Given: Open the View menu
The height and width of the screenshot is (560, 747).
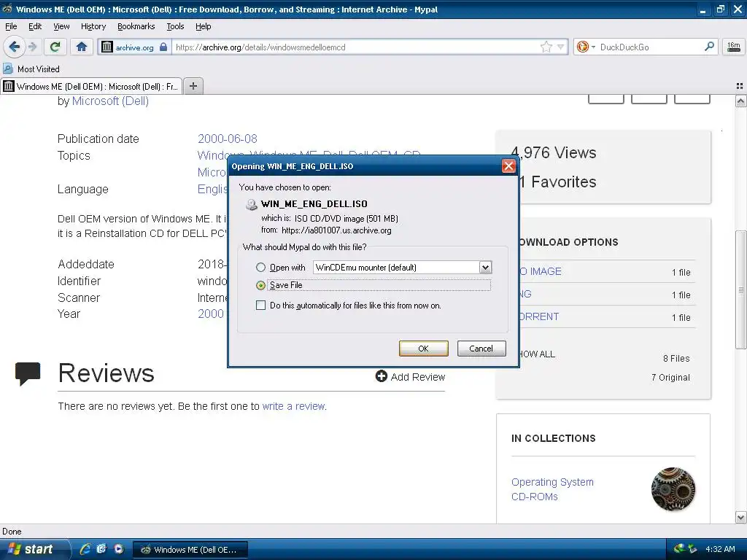Looking at the screenshot, I should pos(61,26).
